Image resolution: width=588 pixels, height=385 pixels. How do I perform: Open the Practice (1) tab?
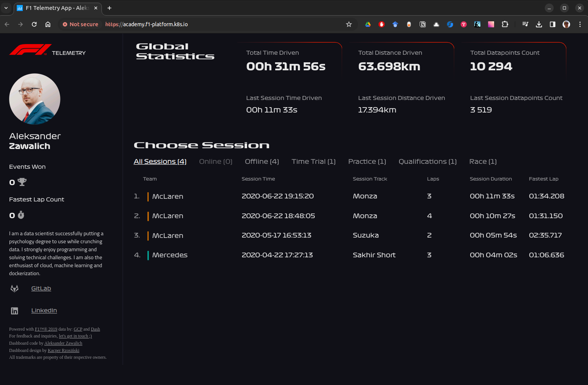coord(367,162)
